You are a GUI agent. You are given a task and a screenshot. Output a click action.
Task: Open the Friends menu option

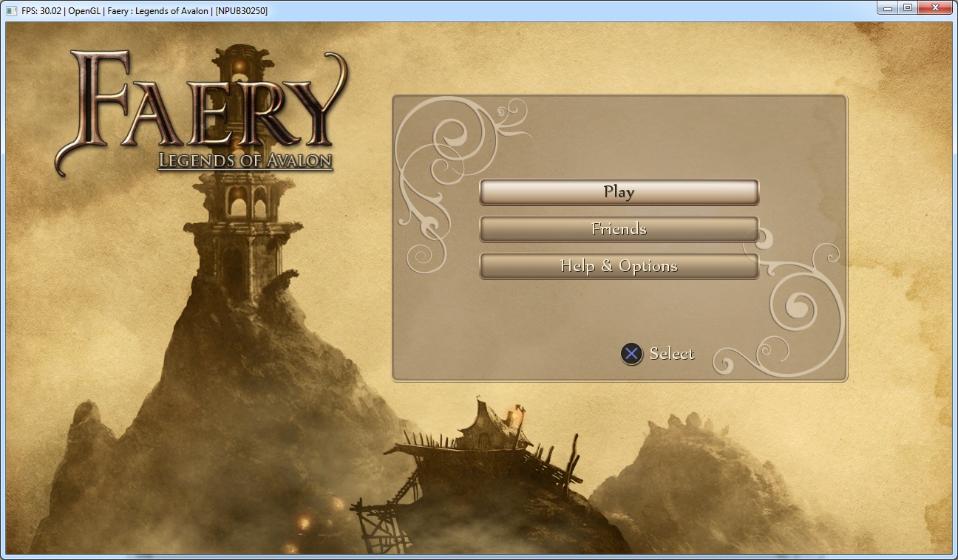click(x=619, y=229)
